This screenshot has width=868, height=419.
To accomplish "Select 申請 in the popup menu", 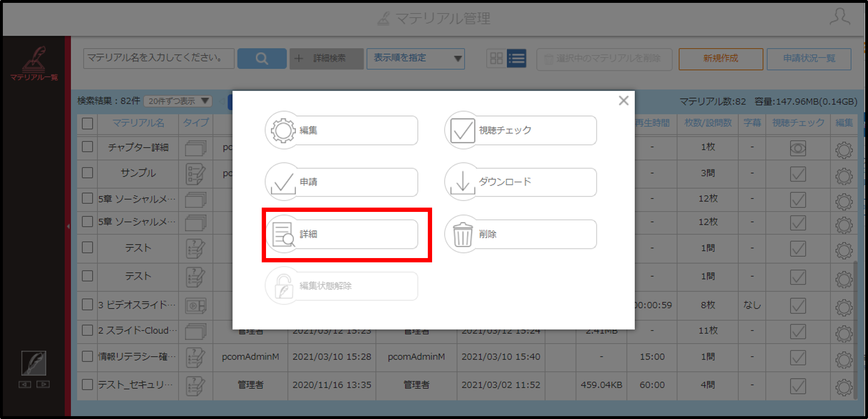I will 342,182.
